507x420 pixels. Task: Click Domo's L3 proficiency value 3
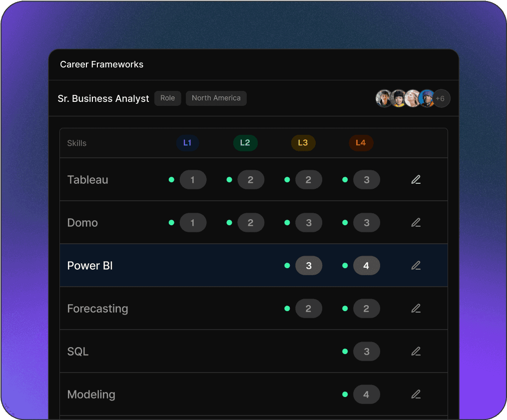pos(309,223)
